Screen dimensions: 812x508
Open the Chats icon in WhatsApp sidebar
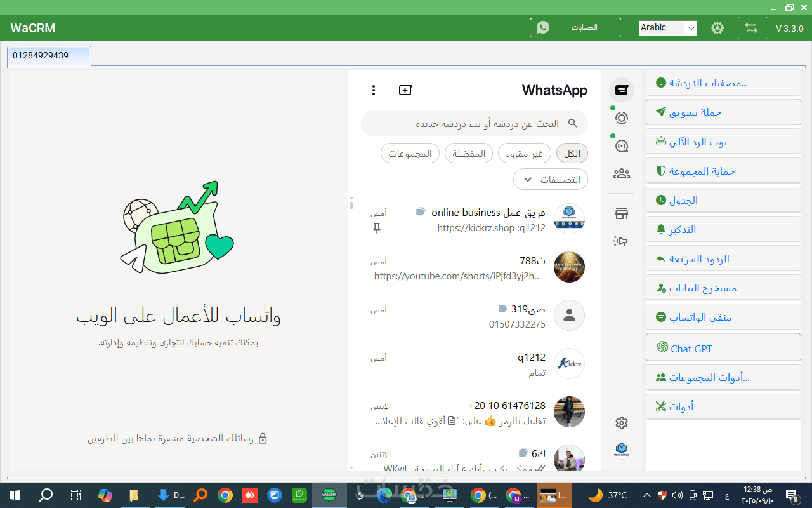[x=622, y=90]
